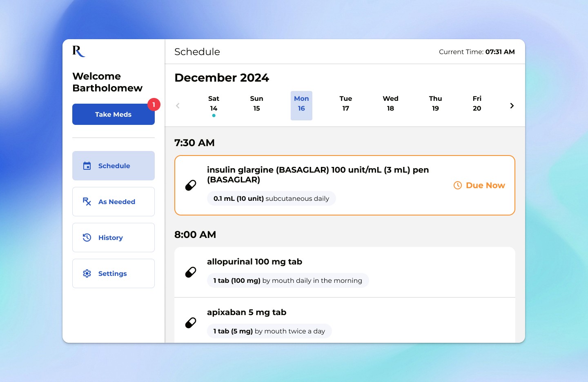Select Sat 14 in the calendar
The image size is (588, 382).
click(214, 106)
